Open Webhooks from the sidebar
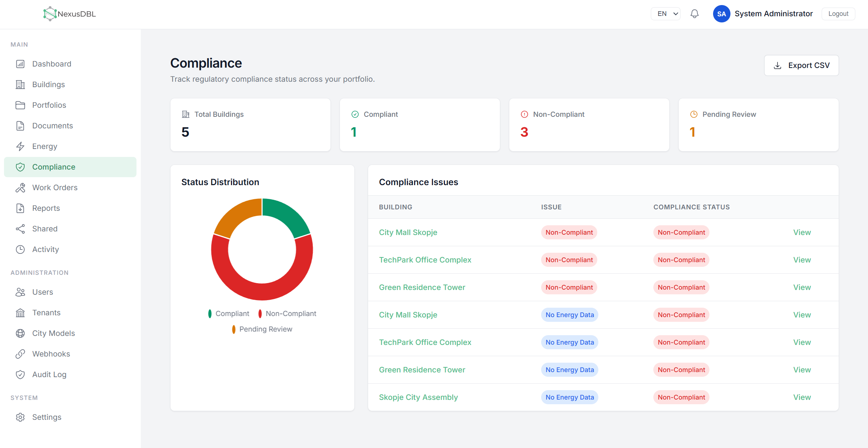868x448 pixels. 70,354
